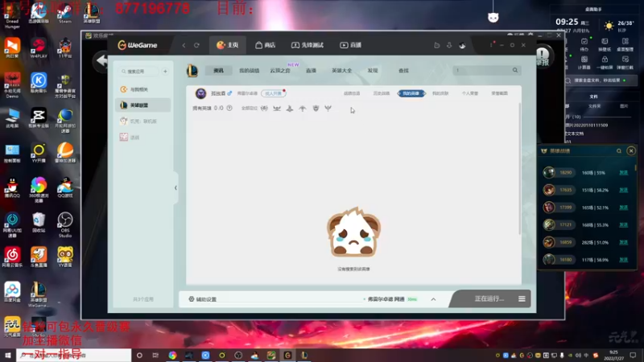Click 发送 link in the 17121 row

(x=623, y=225)
